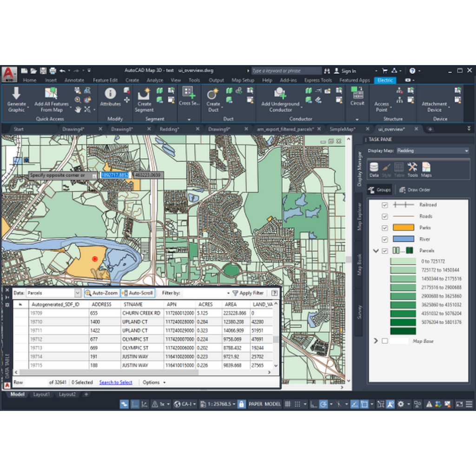The width and height of the screenshot is (476, 476).
Task: Collapse the Parcels layer tree
Action: click(x=376, y=251)
